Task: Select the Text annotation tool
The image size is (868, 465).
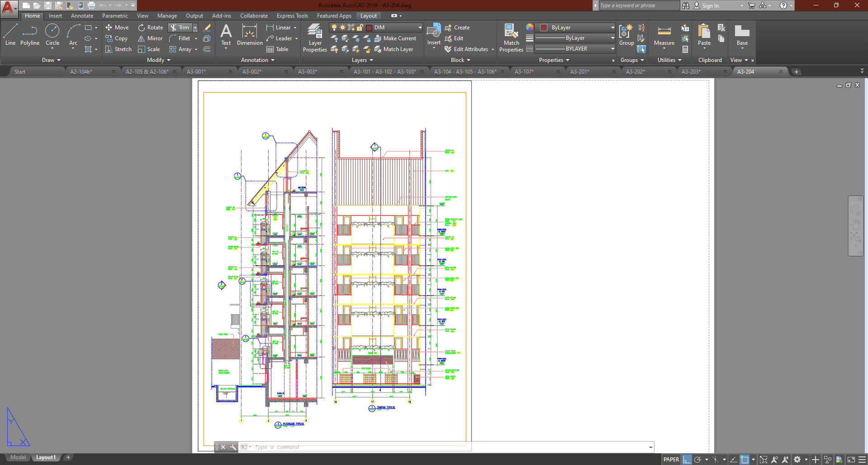Action: [x=226, y=34]
